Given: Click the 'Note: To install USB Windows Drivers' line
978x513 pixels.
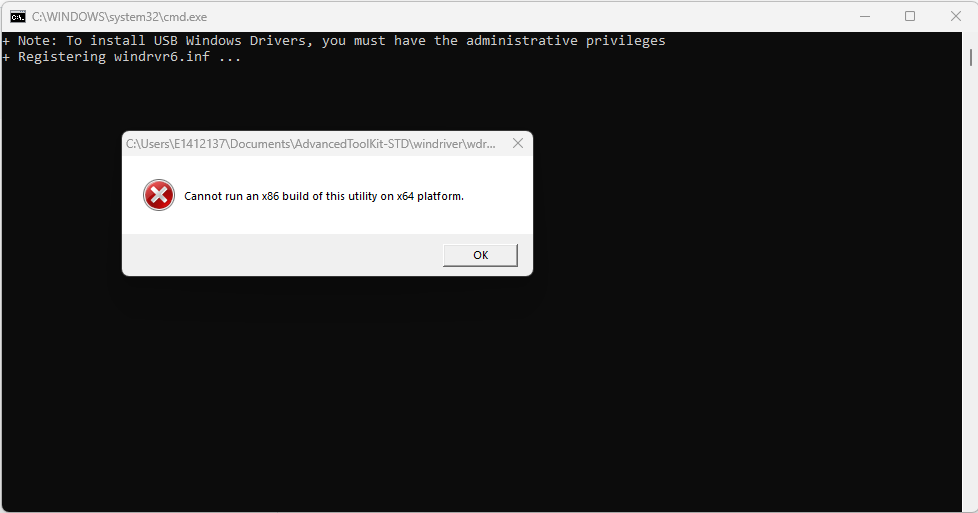Looking at the screenshot, I should (x=334, y=41).
